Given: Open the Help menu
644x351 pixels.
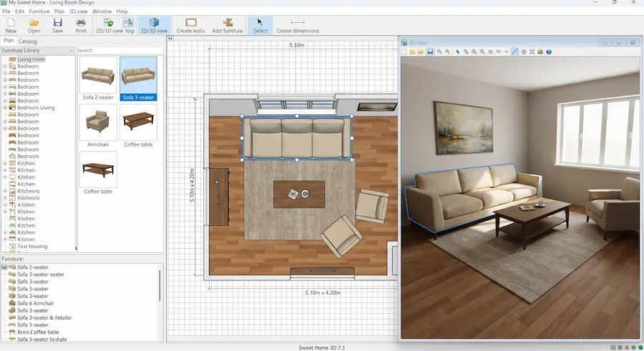Looking at the screenshot, I should click(x=122, y=11).
